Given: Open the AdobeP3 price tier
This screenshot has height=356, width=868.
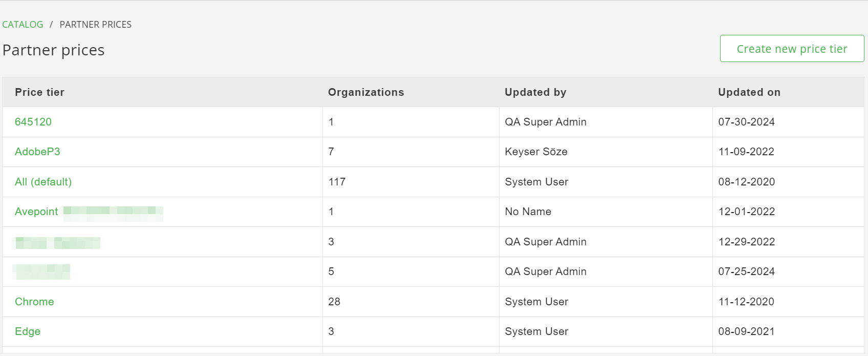Looking at the screenshot, I should click(x=37, y=152).
